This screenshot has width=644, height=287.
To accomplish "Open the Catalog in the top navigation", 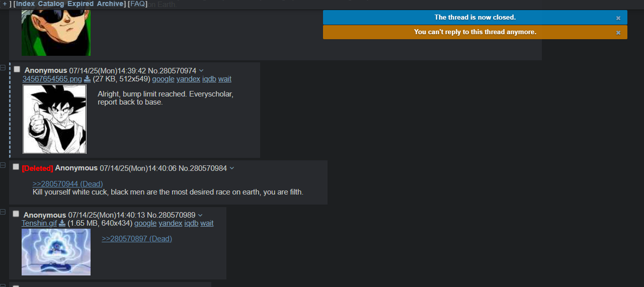I will coord(51,4).
